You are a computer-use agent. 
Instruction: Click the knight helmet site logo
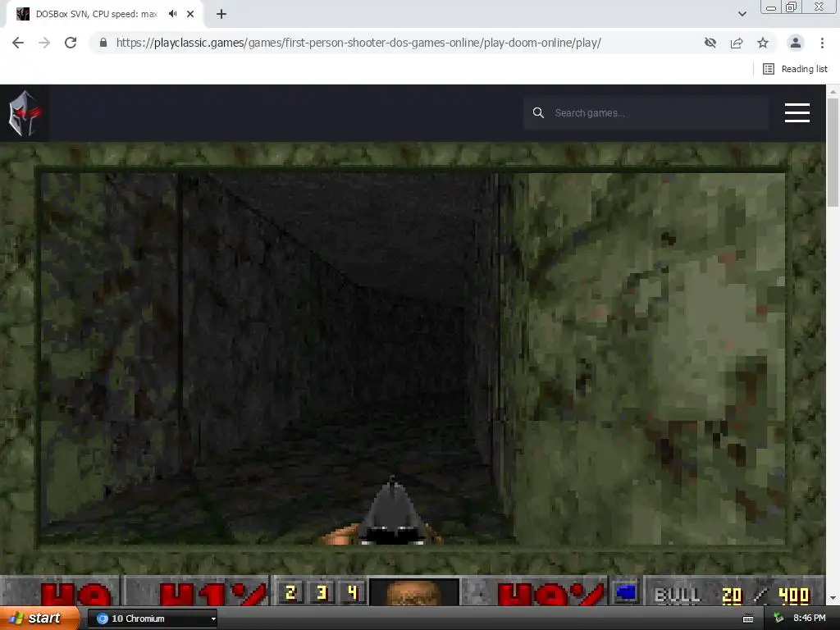click(x=24, y=113)
